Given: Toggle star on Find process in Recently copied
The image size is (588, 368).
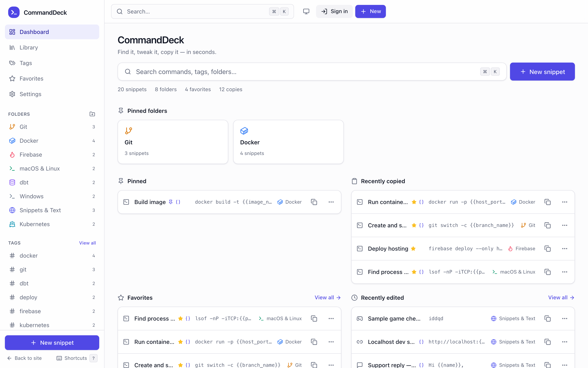Looking at the screenshot, I should click(x=414, y=272).
